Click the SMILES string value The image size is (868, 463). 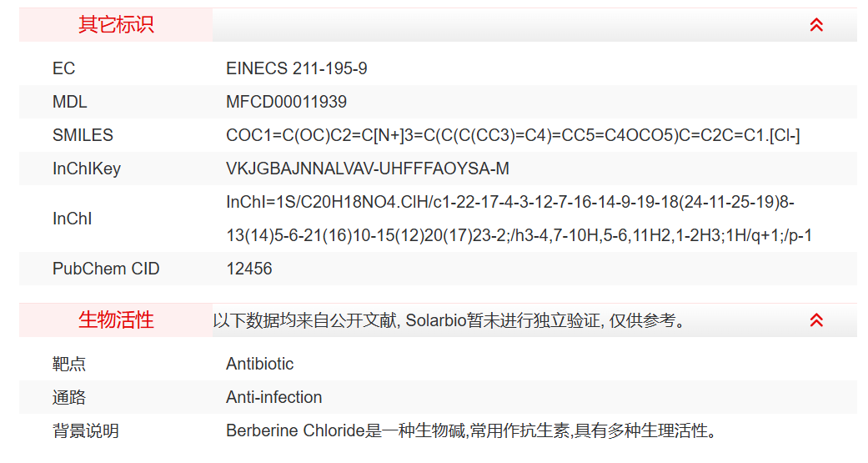513,135
